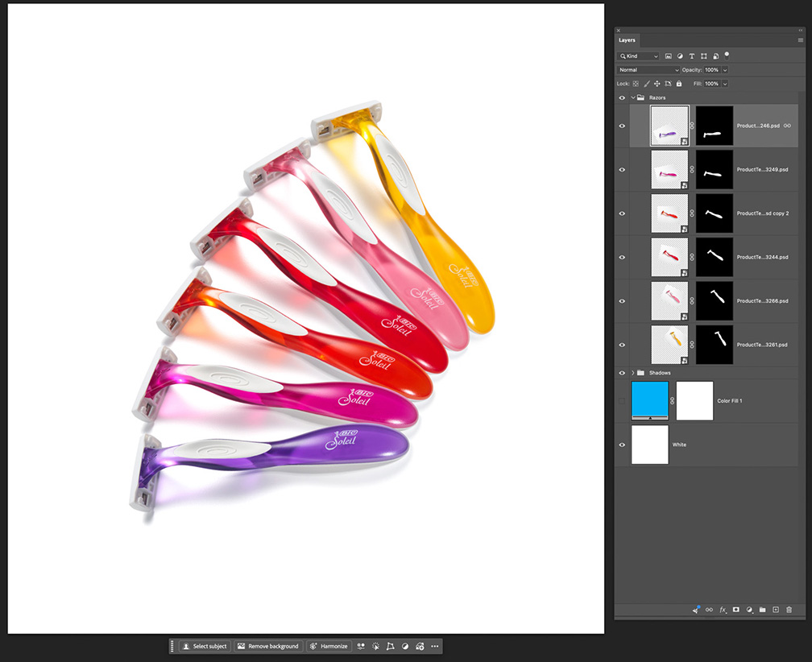
Task: Filter layers by adjustment layer type
Action: 680,56
